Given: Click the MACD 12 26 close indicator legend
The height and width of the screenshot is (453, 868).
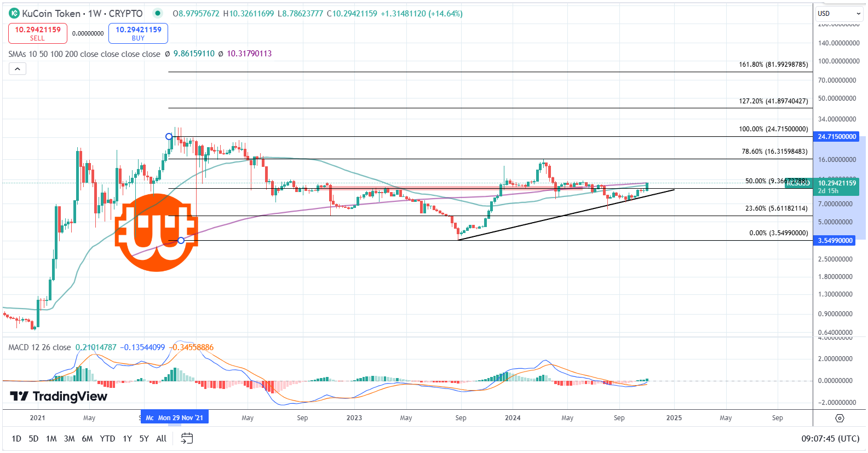Looking at the screenshot, I should point(39,347).
